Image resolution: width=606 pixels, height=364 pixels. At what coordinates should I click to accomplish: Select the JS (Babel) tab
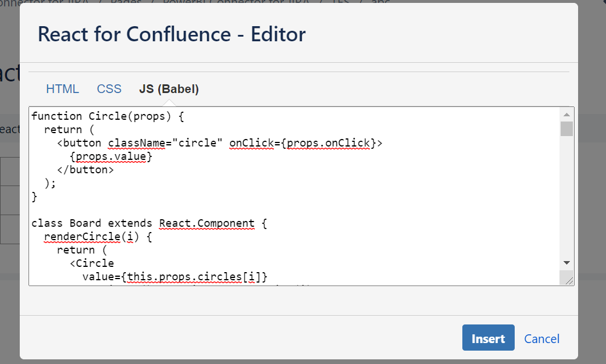169,89
